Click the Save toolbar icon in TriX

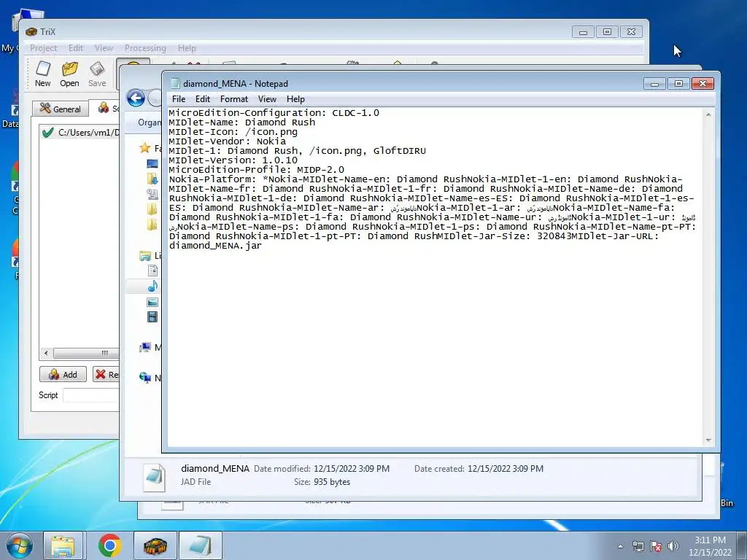click(97, 74)
